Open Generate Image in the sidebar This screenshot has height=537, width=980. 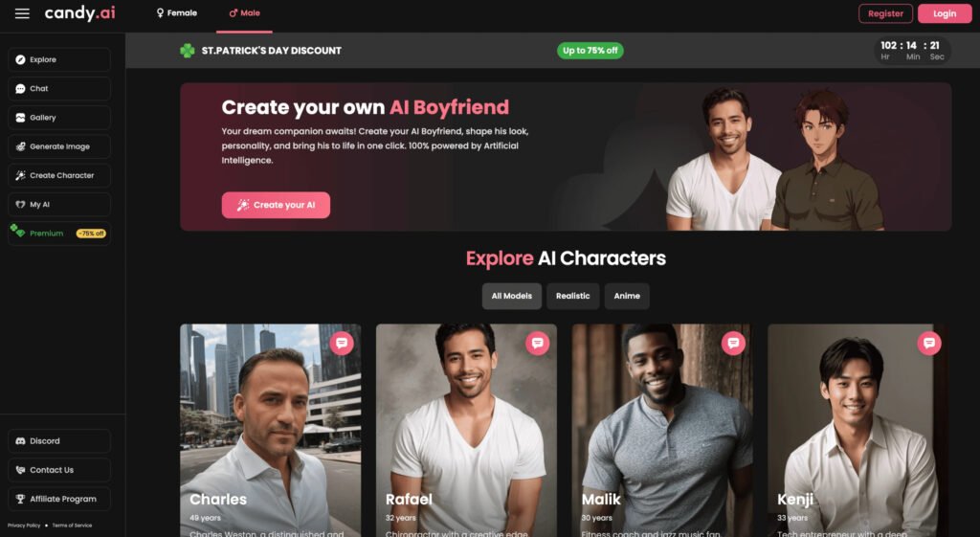click(59, 146)
